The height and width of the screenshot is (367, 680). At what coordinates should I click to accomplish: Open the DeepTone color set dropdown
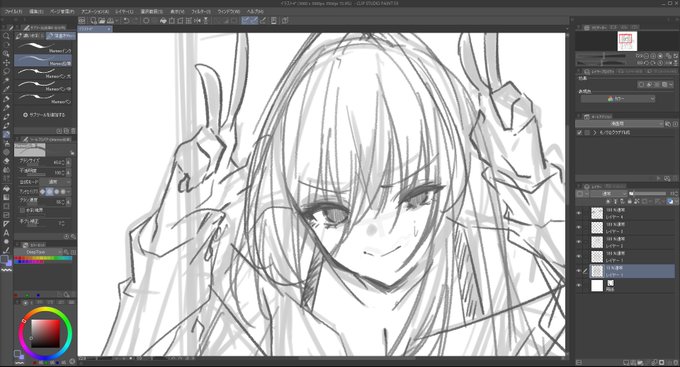click(x=39, y=252)
